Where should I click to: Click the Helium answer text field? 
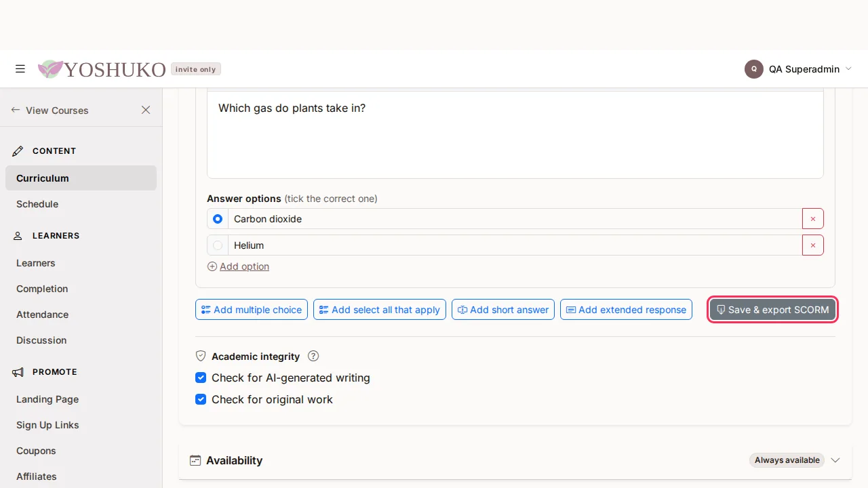(515, 245)
